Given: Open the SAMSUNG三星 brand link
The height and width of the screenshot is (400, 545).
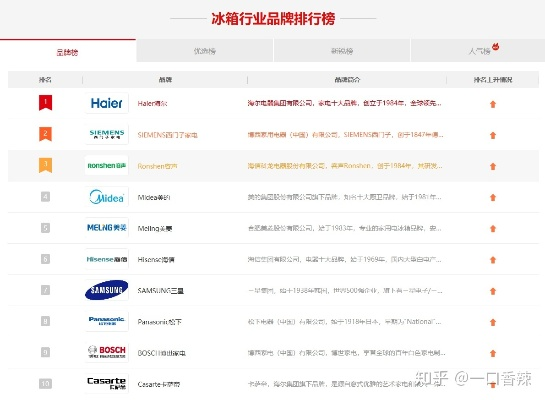Looking at the screenshot, I should 161,291.
